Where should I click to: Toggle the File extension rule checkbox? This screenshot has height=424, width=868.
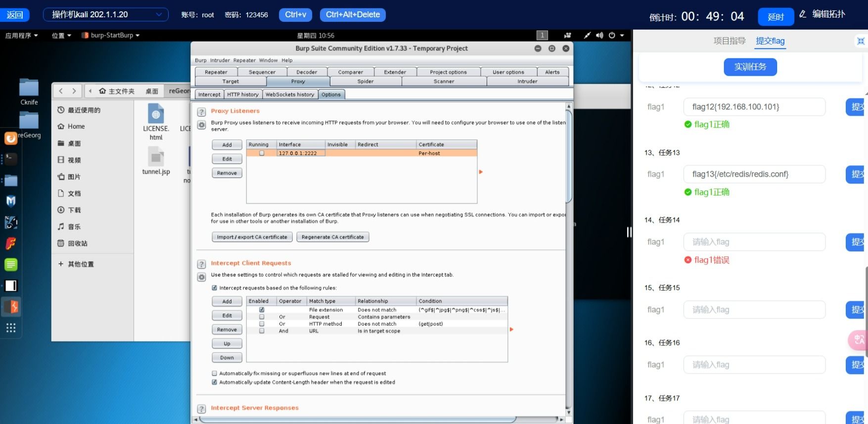pos(262,310)
